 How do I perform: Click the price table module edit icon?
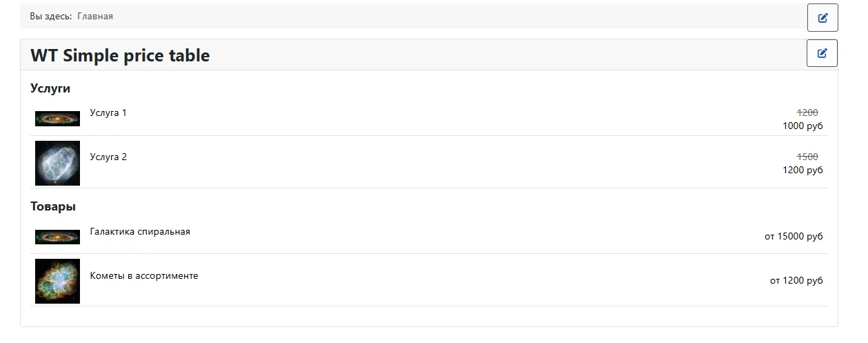822,53
